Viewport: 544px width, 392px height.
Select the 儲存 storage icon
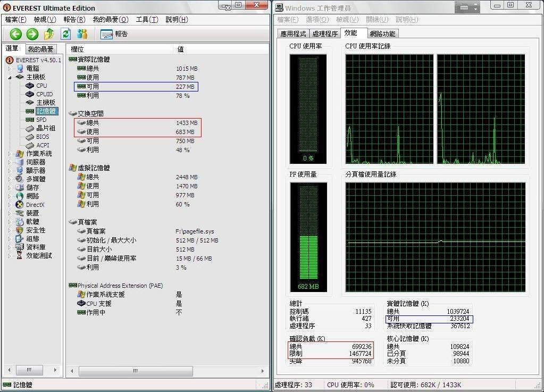click(20, 188)
